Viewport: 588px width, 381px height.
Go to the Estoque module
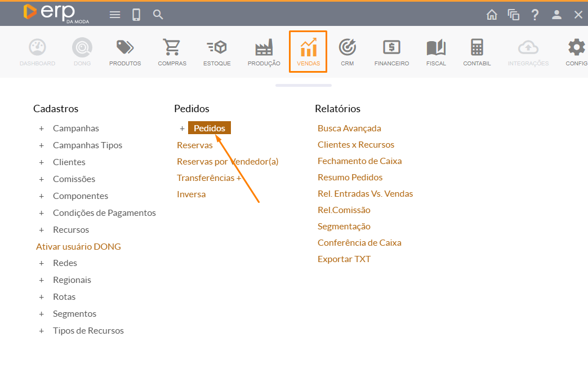(217, 52)
